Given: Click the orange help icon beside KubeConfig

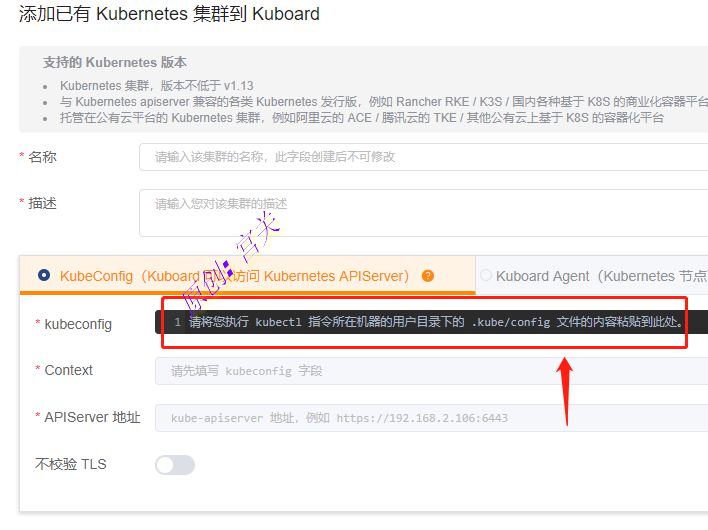Looking at the screenshot, I should [x=428, y=276].
